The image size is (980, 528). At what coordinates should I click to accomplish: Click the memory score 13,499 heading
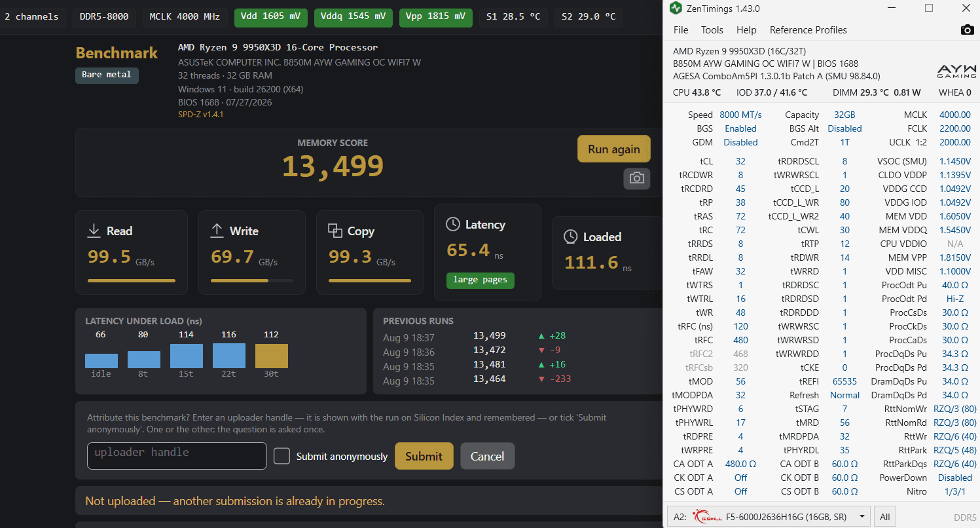coord(333,166)
